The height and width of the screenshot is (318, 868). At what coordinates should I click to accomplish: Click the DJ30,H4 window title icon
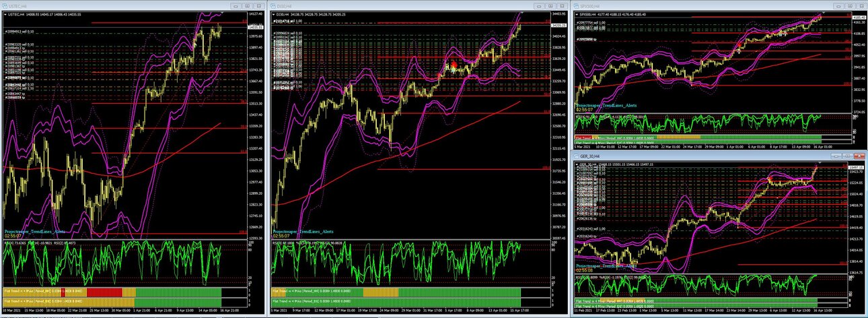(x=273, y=6)
